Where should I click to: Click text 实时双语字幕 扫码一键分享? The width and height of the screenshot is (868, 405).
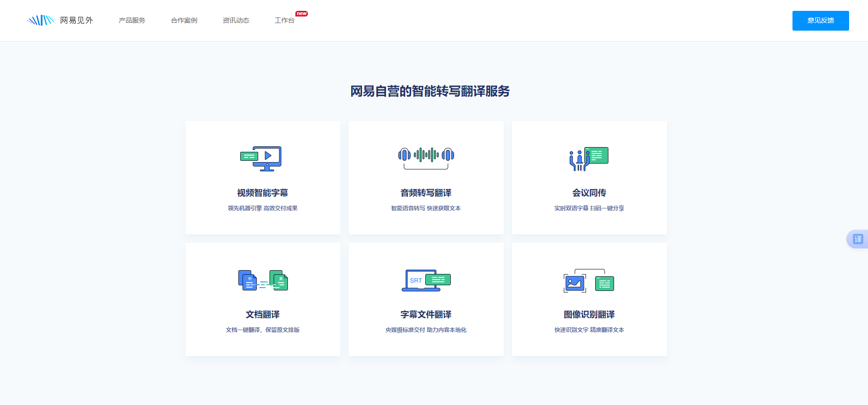(590, 208)
